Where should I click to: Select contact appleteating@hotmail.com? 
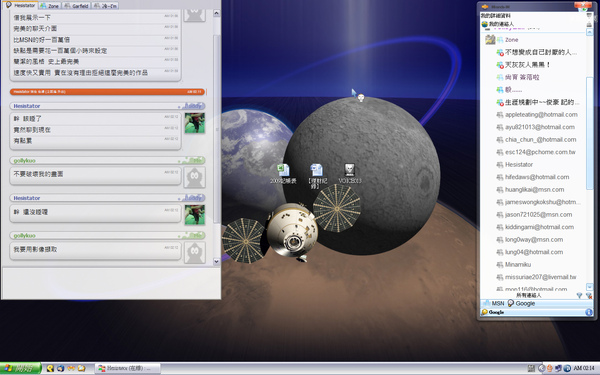tap(536, 114)
